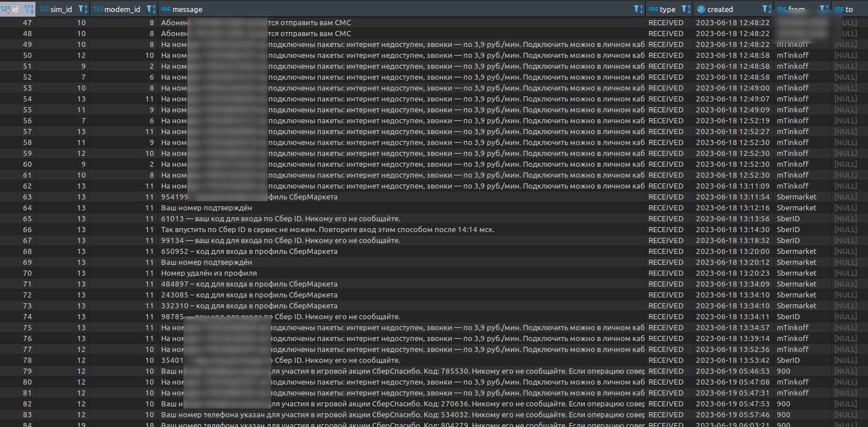Click created cell '2023-06-18 13:20:23'
Screen dimensions: 868x427
click(x=732, y=273)
